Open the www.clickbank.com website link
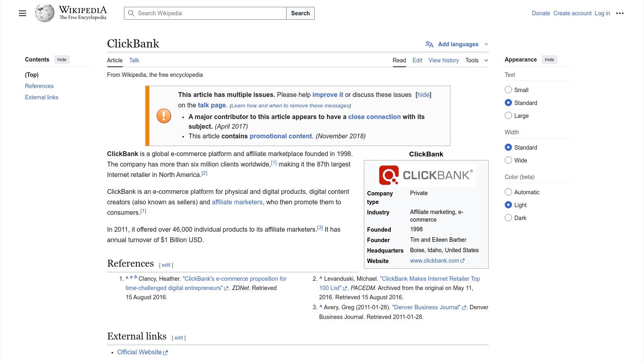644x362 pixels. [x=437, y=261]
